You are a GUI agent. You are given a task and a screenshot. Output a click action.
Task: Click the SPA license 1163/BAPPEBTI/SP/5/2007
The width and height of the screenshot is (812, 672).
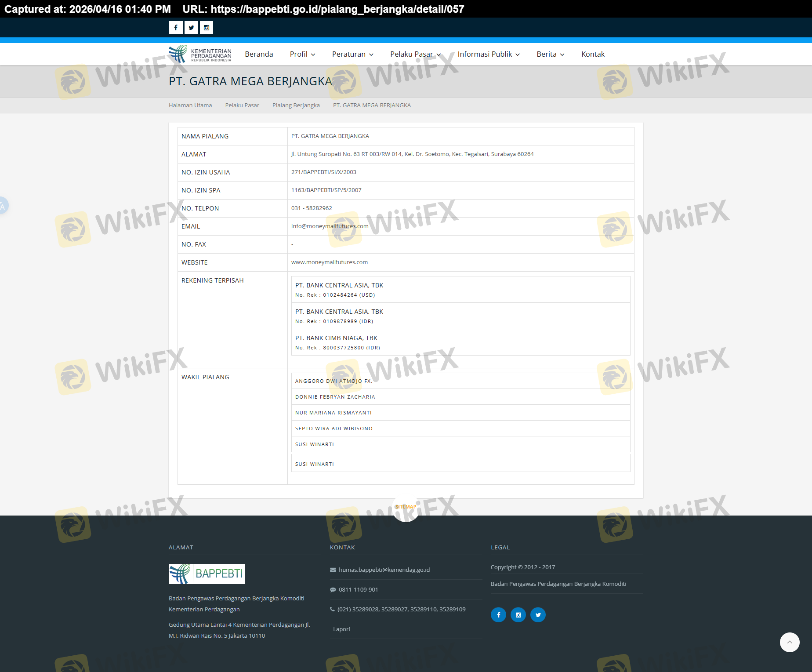326,190
